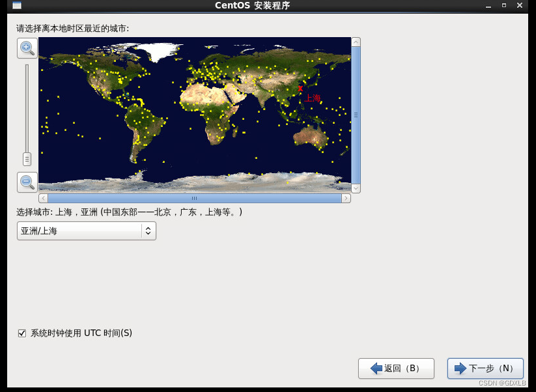Maximize the CentOS installer window

click(x=504, y=5)
